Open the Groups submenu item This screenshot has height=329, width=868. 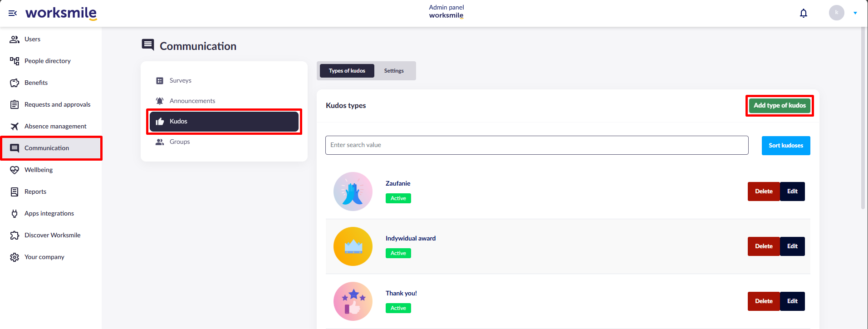pos(180,142)
